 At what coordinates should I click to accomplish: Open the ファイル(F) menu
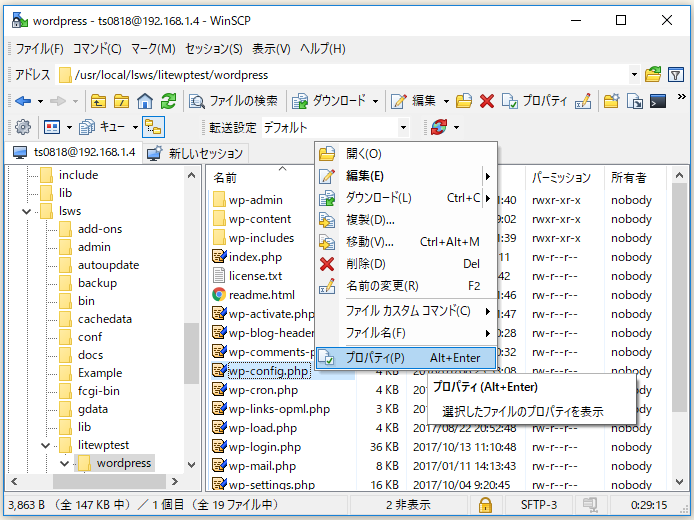(40, 49)
